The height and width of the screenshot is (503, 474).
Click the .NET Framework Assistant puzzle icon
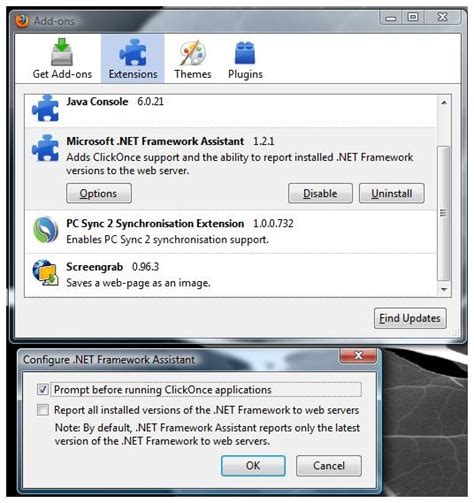[x=45, y=148]
